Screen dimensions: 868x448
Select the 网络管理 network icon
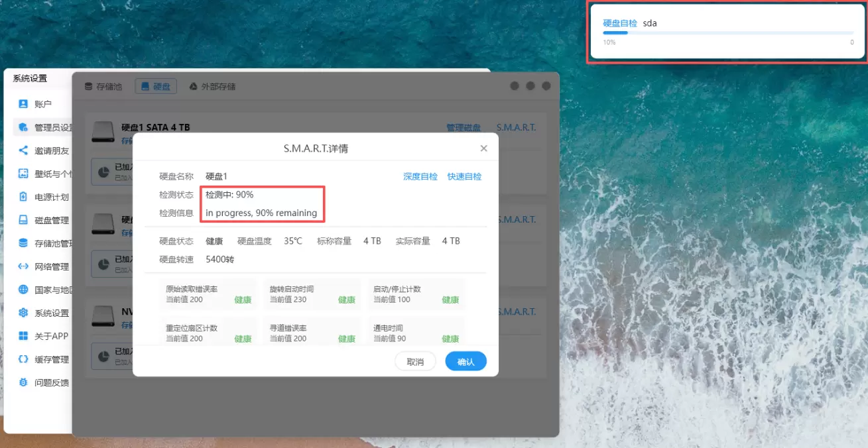[x=23, y=266]
